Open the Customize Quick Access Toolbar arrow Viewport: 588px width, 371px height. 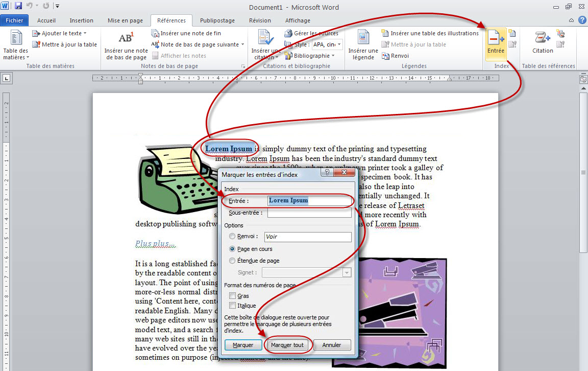[57, 6]
